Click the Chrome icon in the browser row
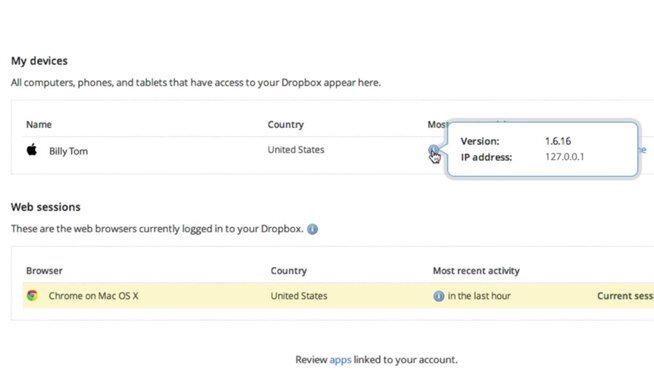 click(x=32, y=296)
